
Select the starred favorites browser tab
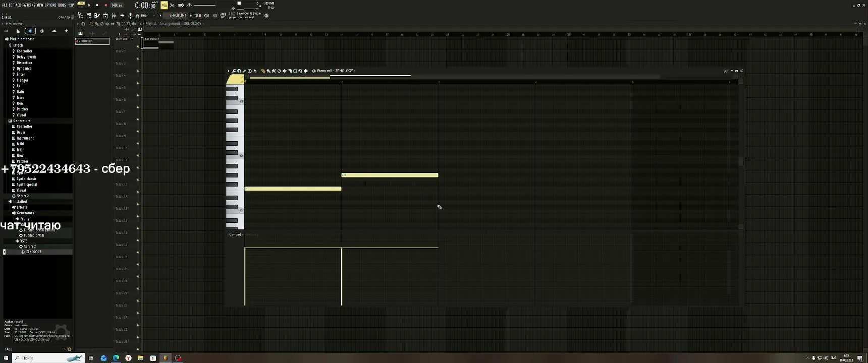tap(66, 31)
